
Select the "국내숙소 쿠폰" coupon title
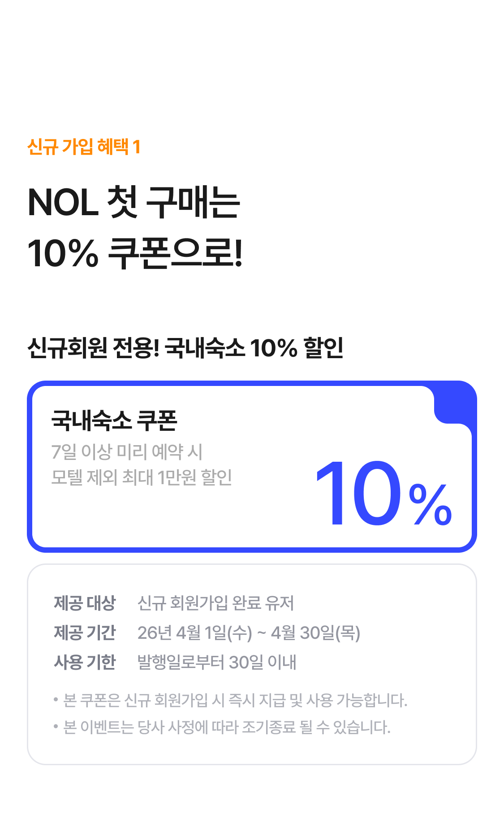(x=114, y=420)
